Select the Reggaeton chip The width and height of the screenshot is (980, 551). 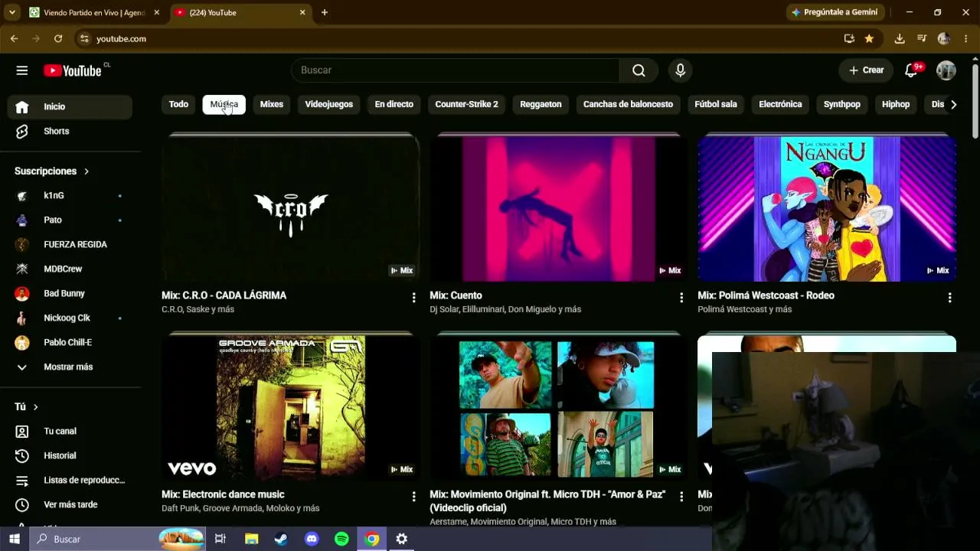pos(541,104)
